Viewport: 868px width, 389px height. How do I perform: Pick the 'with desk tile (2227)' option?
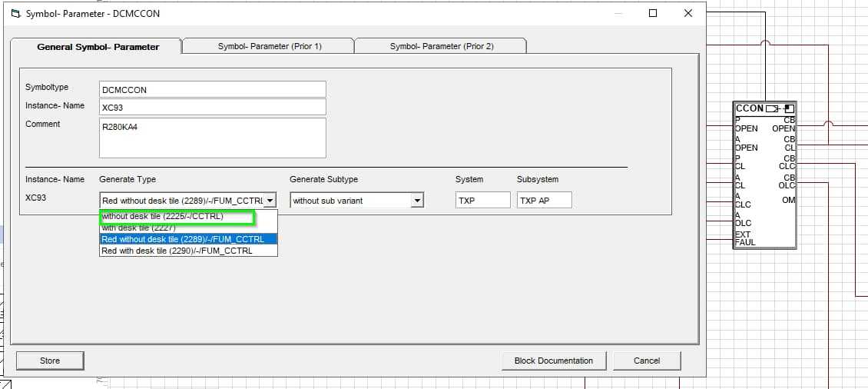click(x=139, y=228)
